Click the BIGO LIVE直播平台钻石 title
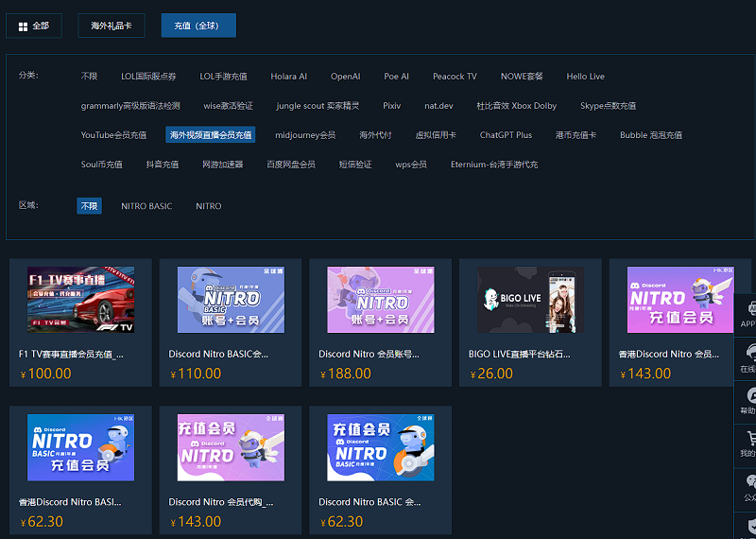The width and height of the screenshot is (756, 539). [x=519, y=355]
